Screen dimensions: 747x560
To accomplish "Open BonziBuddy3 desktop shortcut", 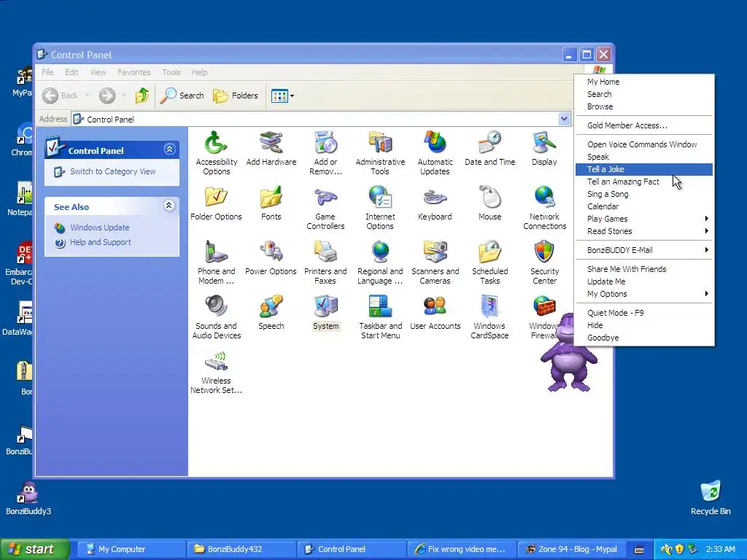I will 28,499.
